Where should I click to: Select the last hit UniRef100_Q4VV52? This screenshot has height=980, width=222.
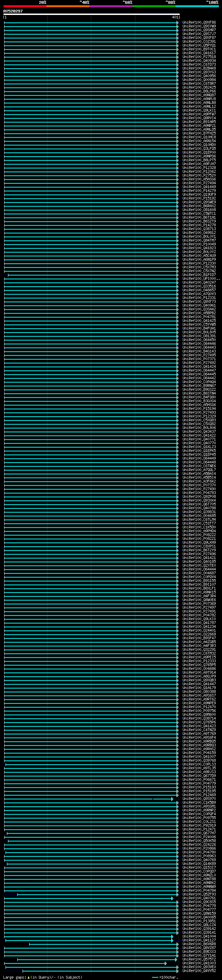coord(199,971)
